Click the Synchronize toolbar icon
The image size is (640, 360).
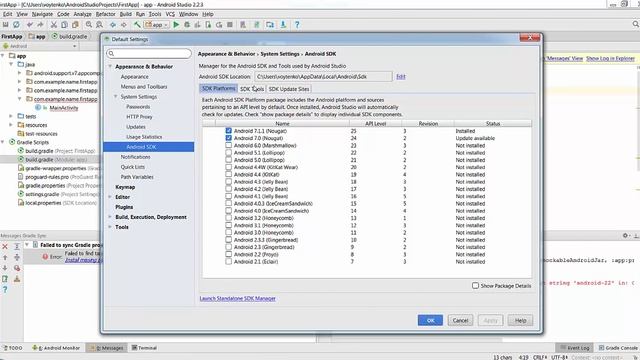pos(16,25)
